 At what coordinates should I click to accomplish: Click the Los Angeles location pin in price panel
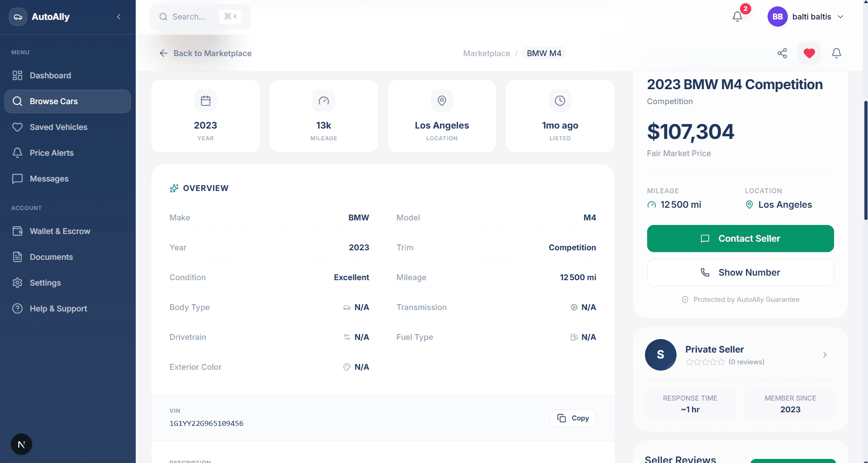tap(749, 205)
